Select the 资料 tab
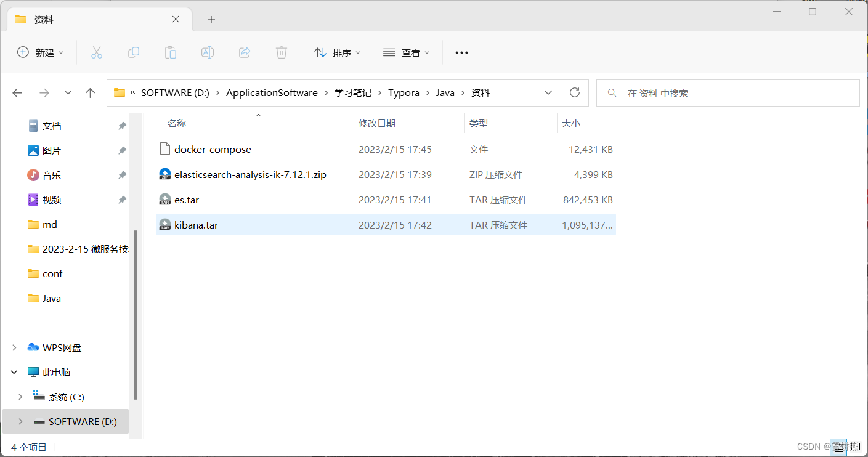The width and height of the screenshot is (868, 457). point(99,20)
